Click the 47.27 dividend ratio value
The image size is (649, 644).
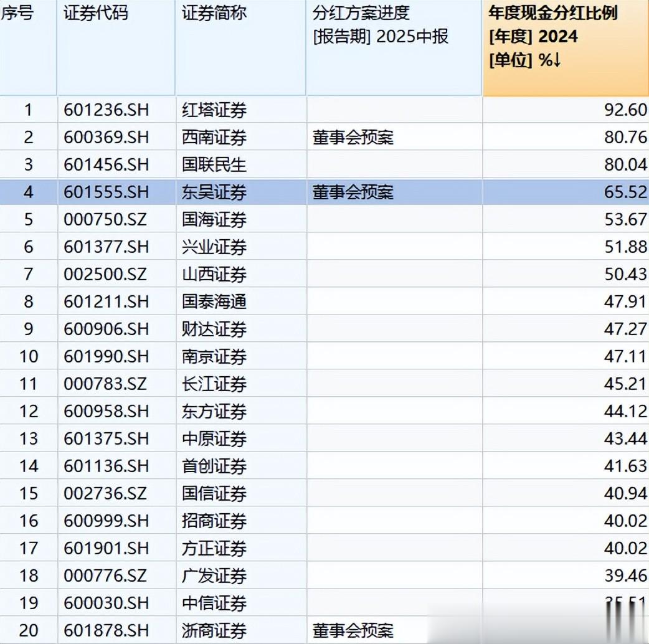[x=625, y=329]
